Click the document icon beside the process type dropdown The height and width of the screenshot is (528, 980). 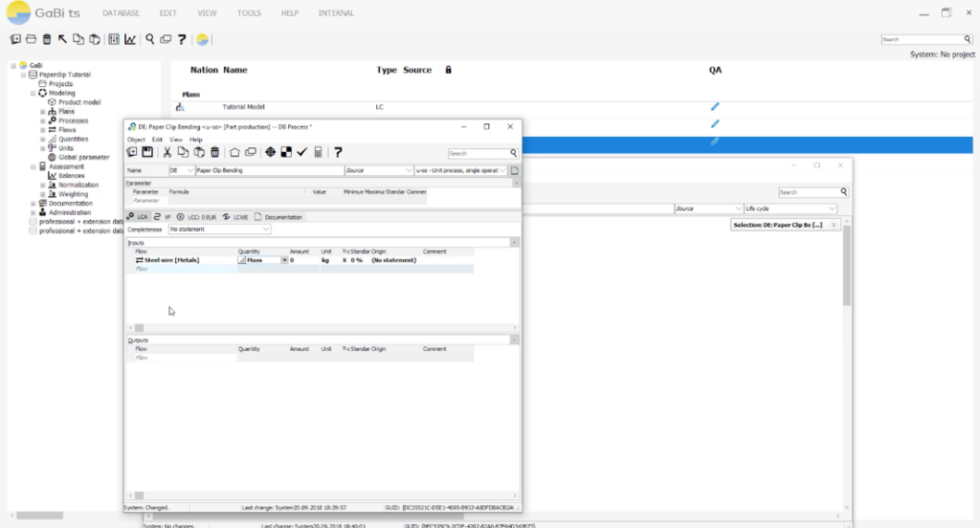click(514, 170)
